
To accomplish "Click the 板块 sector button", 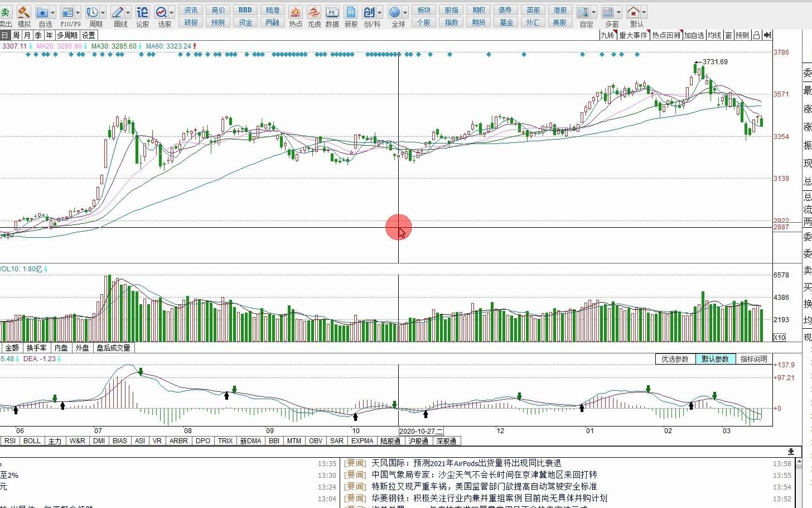I will click(x=424, y=10).
